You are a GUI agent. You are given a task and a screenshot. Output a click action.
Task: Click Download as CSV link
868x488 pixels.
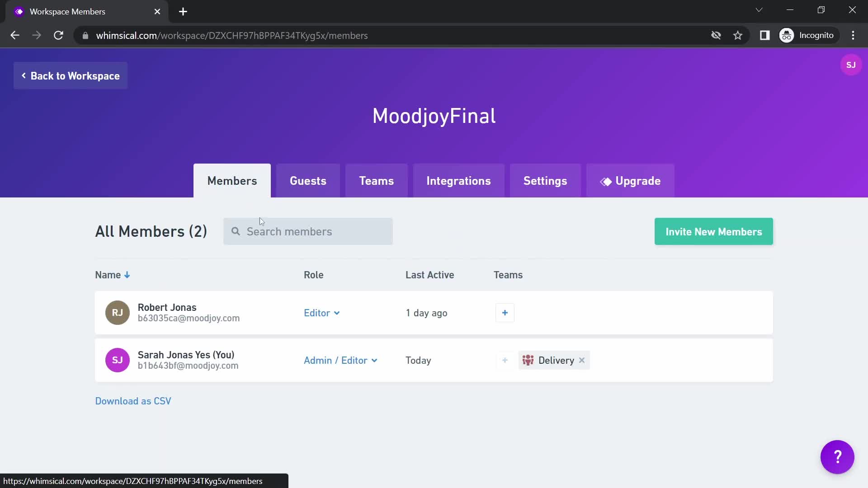[133, 400]
